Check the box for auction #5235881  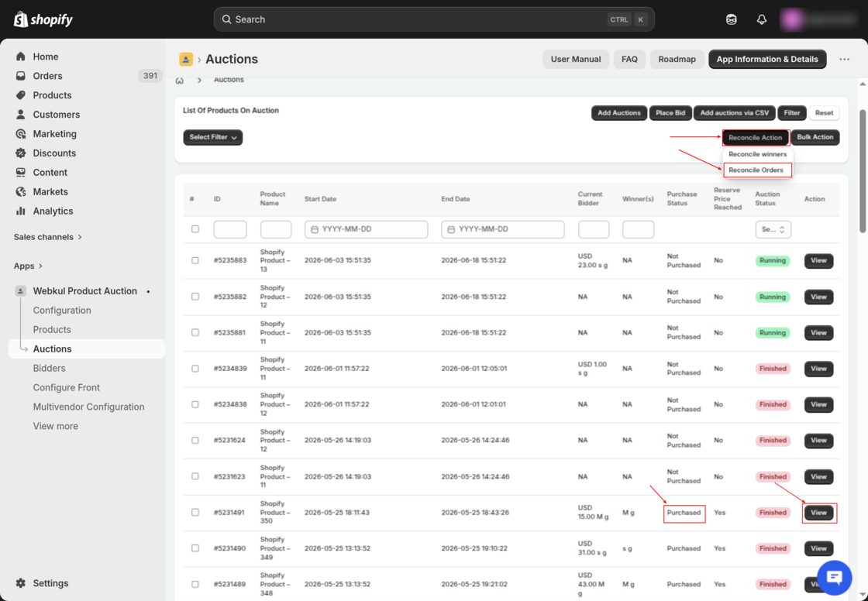pyautogui.click(x=195, y=332)
